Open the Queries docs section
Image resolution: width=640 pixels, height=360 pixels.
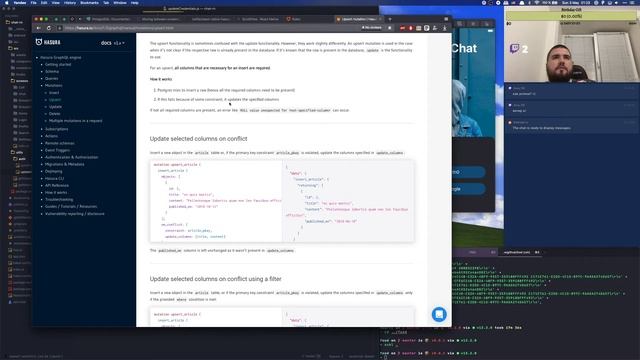(51, 78)
